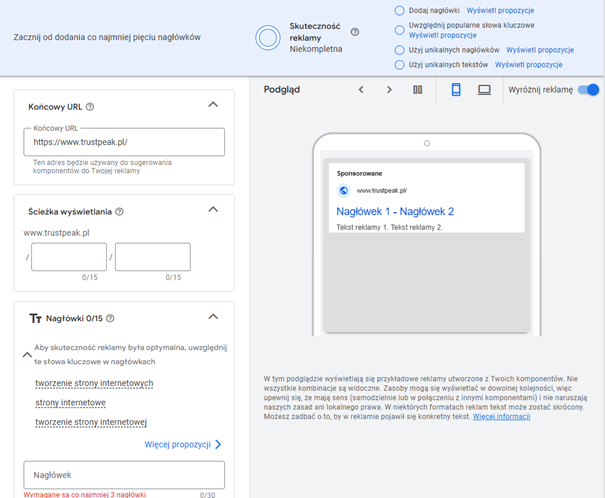
Task: Click the help icon next to Skuteczność reklamy
Action: pyautogui.click(x=355, y=32)
